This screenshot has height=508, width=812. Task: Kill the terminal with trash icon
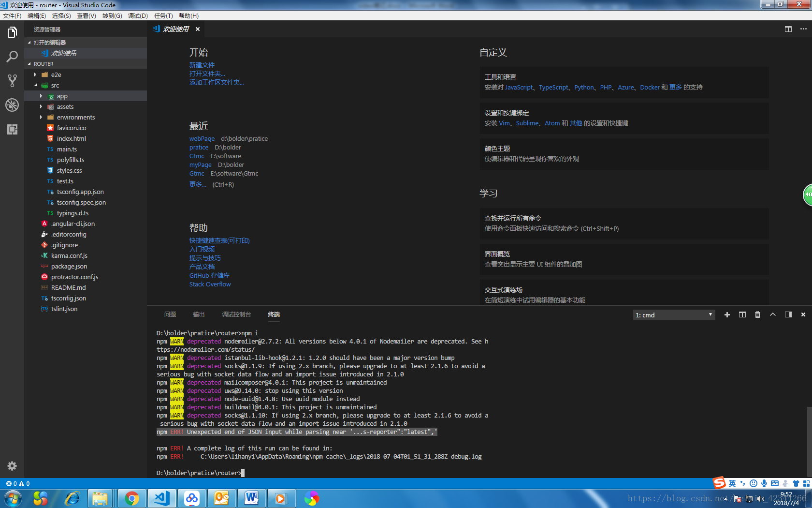(x=757, y=314)
